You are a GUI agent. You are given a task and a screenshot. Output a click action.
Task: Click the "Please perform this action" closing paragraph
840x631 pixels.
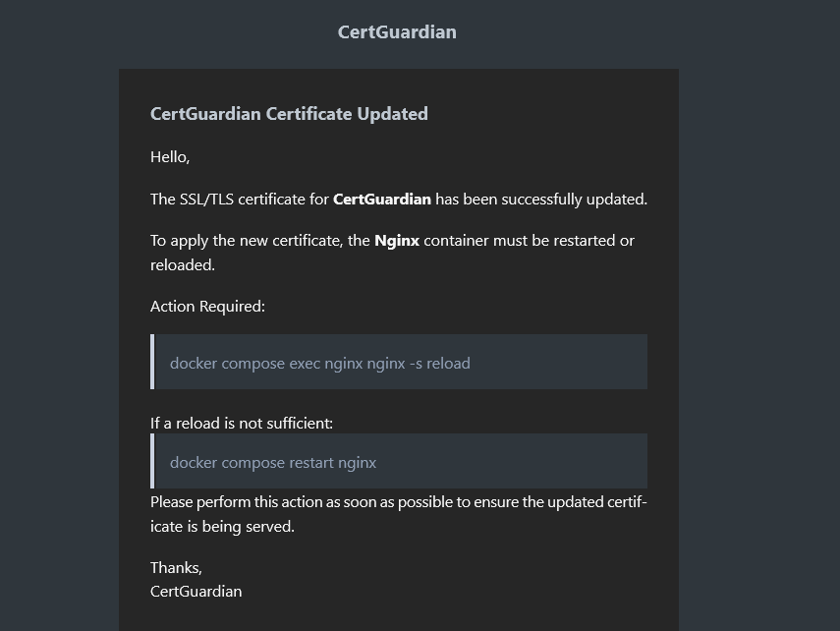(399, 514)
